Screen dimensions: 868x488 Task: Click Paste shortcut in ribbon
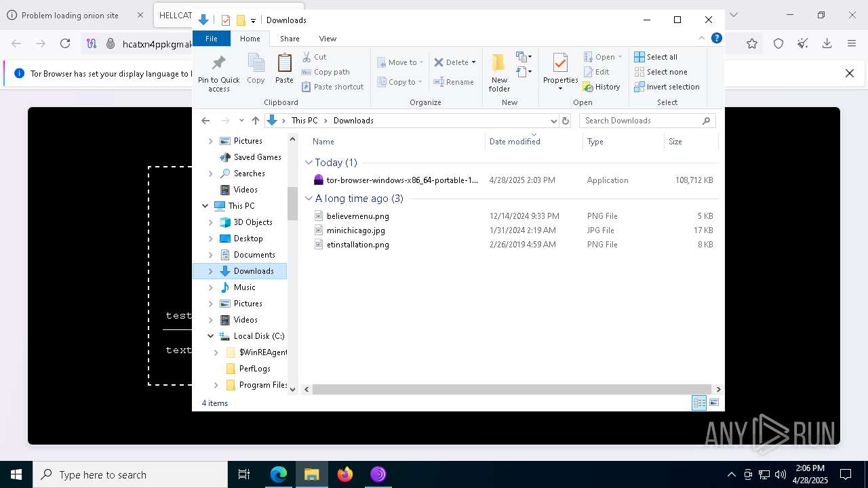click(332, 87)
